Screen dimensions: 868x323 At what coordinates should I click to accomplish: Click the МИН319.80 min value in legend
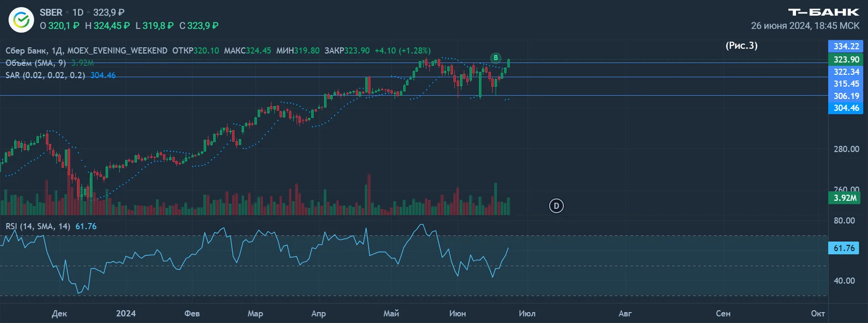pos(298,50)
